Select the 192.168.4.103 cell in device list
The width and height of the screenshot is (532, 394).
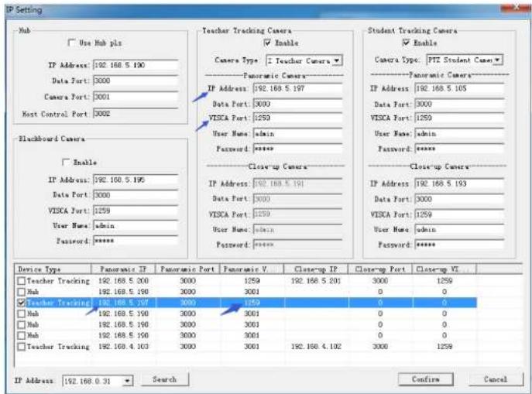click(x=123, y=347)
